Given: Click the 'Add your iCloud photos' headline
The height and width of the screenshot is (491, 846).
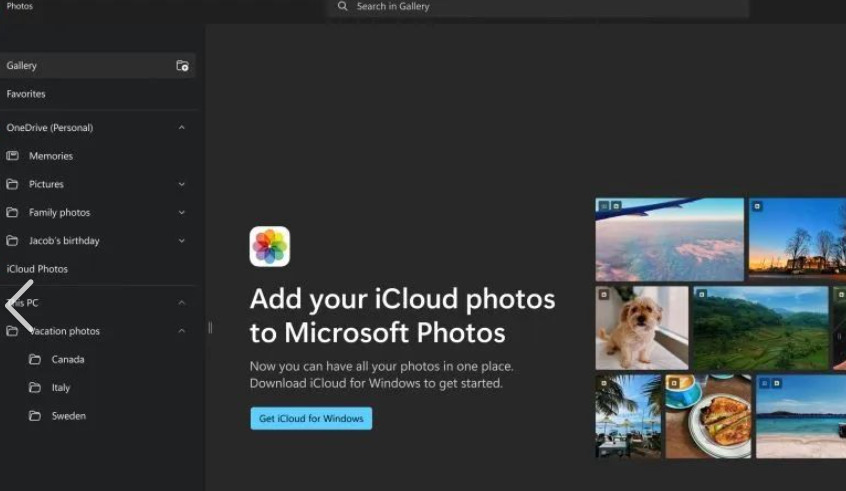Looking at the screenshot, I should point(402,315).
